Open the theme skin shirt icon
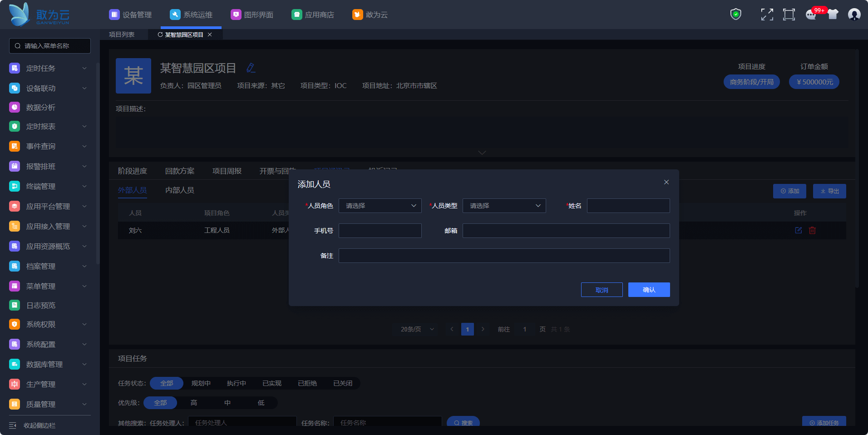The width and height of the screenshot is (868, 435). click(833, 15)
